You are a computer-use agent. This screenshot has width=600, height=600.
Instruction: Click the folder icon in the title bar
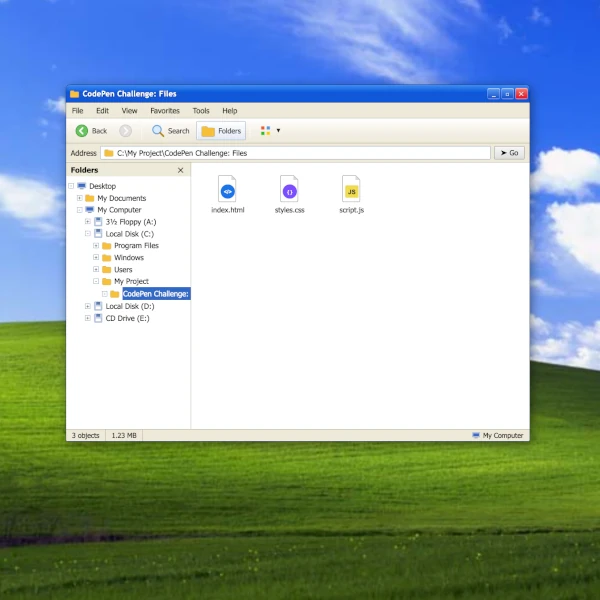(x=75, y=94)
